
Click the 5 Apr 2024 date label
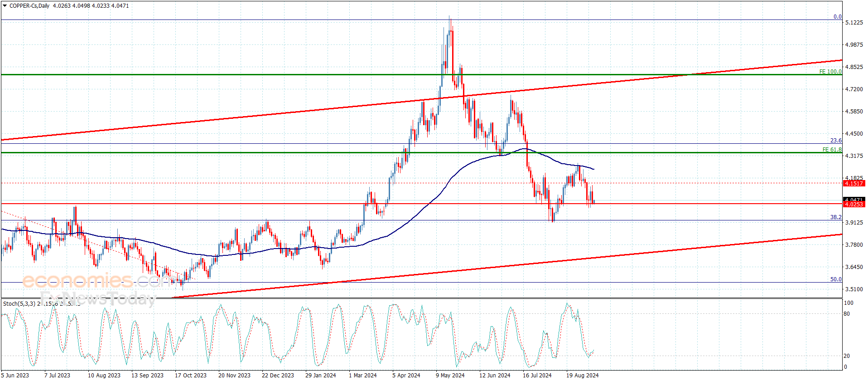coord(406,375)
